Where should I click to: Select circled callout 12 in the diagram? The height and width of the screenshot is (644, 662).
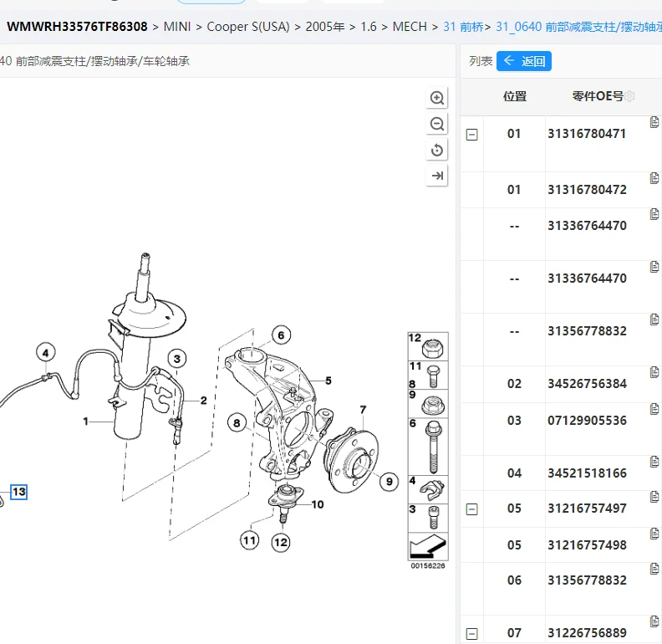[281, 542]
